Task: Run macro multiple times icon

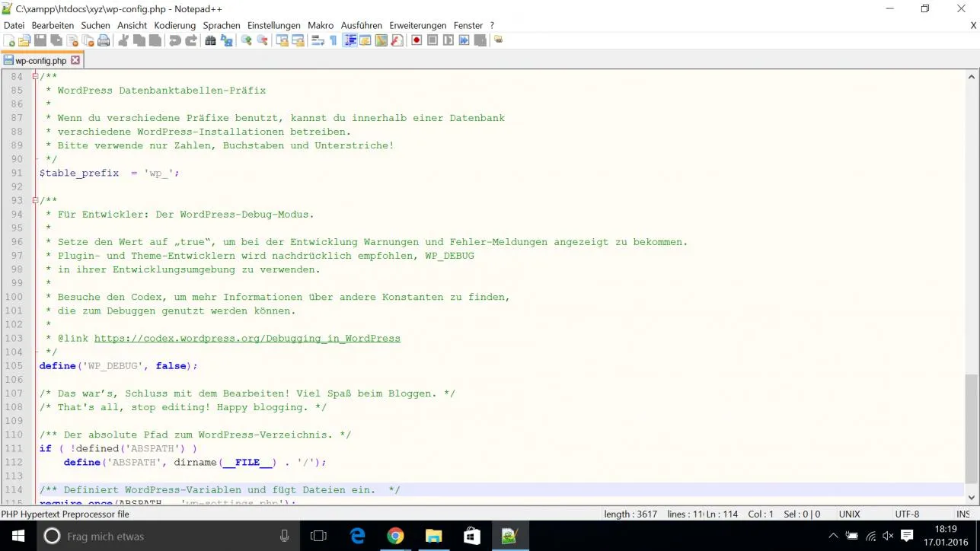Action: point(464,40)
